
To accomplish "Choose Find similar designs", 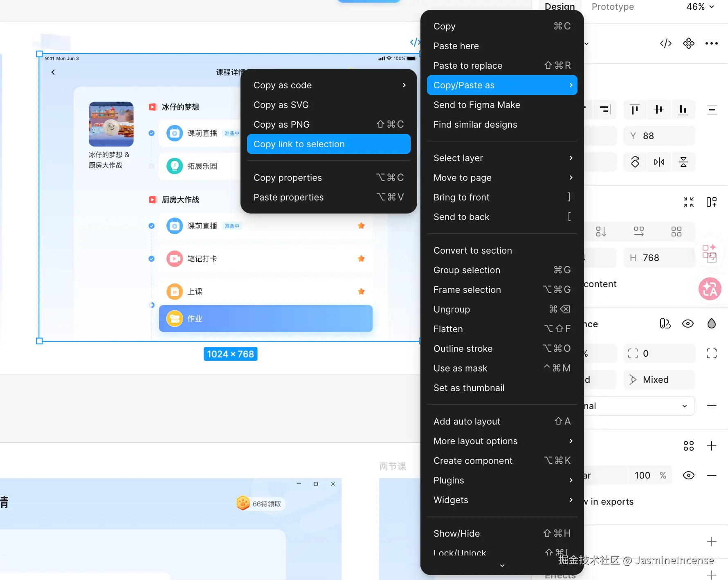I will click(502, 124).
